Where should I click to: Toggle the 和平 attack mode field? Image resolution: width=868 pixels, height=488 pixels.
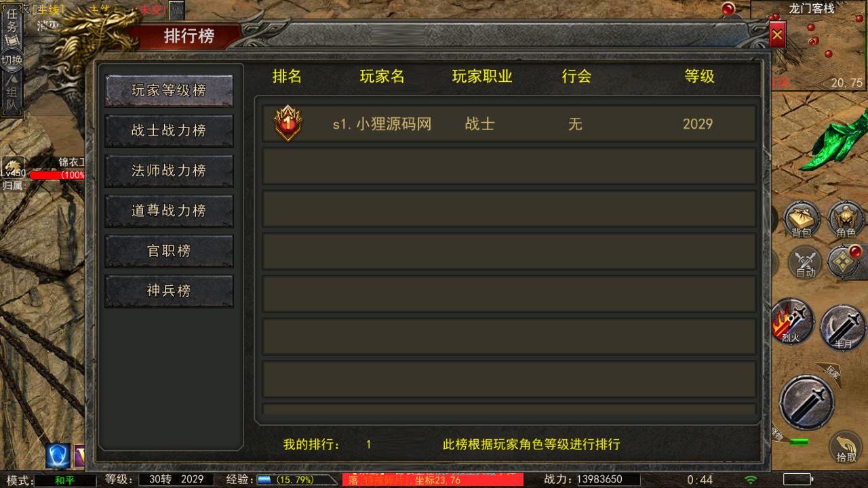coord(65,480)
